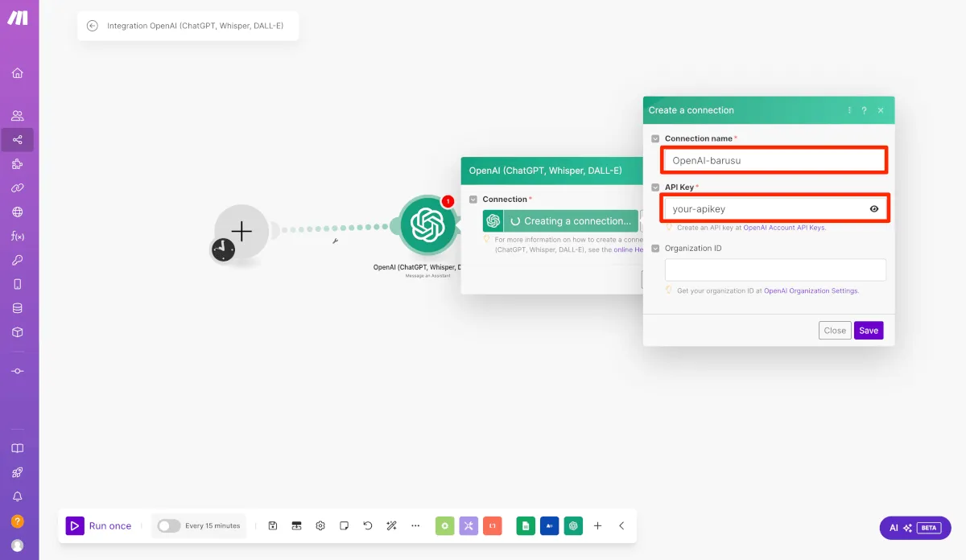Go back with the arrow beside scenario title
This screenshot has height=560, width=966.
pyautogui.click(x=93, y=26)
